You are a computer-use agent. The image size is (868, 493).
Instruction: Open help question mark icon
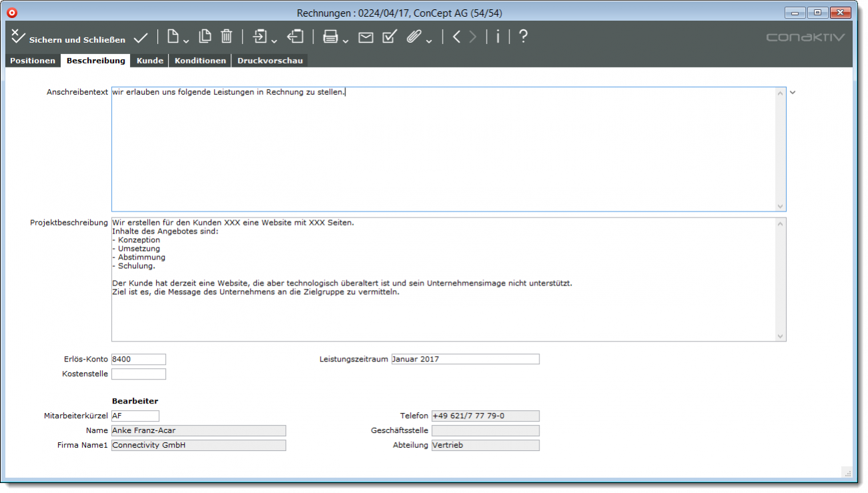coord(523,37)
